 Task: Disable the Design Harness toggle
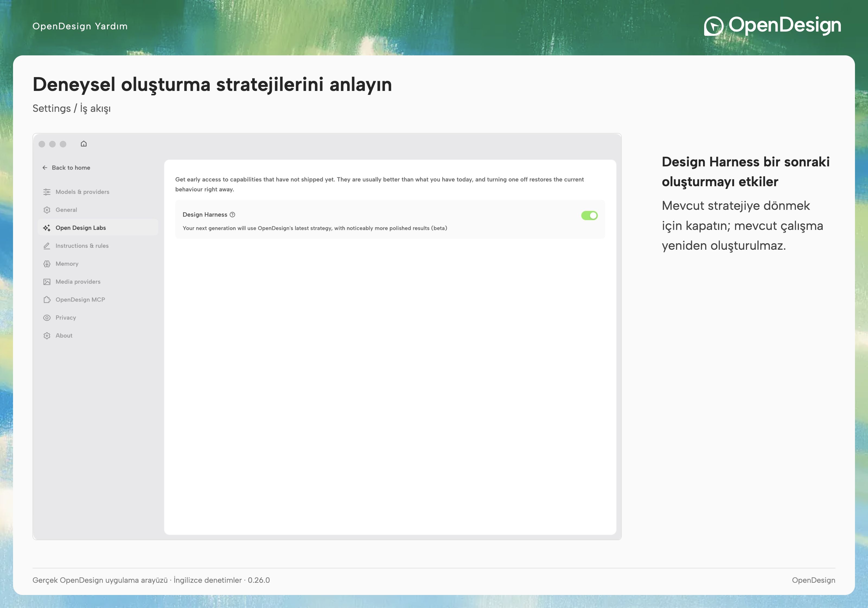(589, 215)
